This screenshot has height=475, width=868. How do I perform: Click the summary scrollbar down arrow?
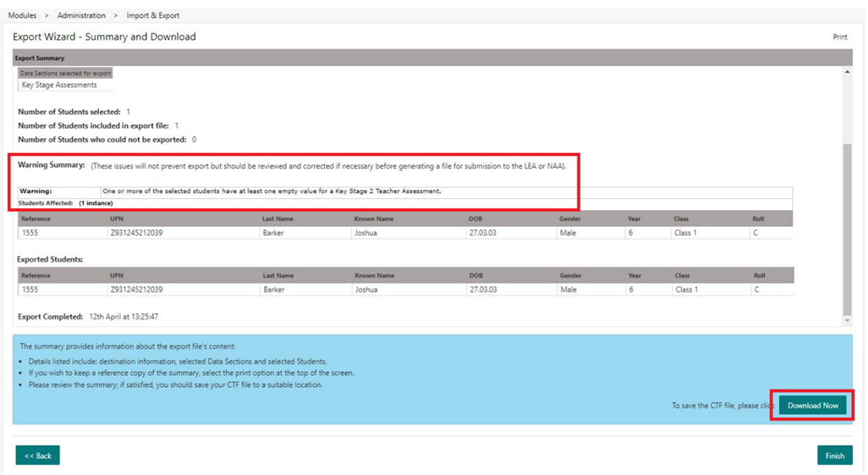(847, 321)
